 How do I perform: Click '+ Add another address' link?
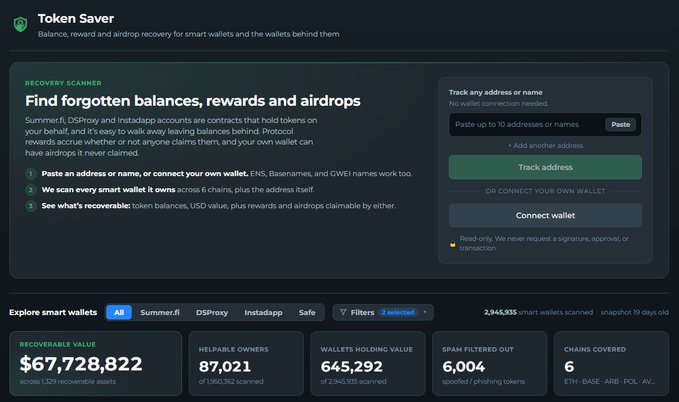point(545,146)
